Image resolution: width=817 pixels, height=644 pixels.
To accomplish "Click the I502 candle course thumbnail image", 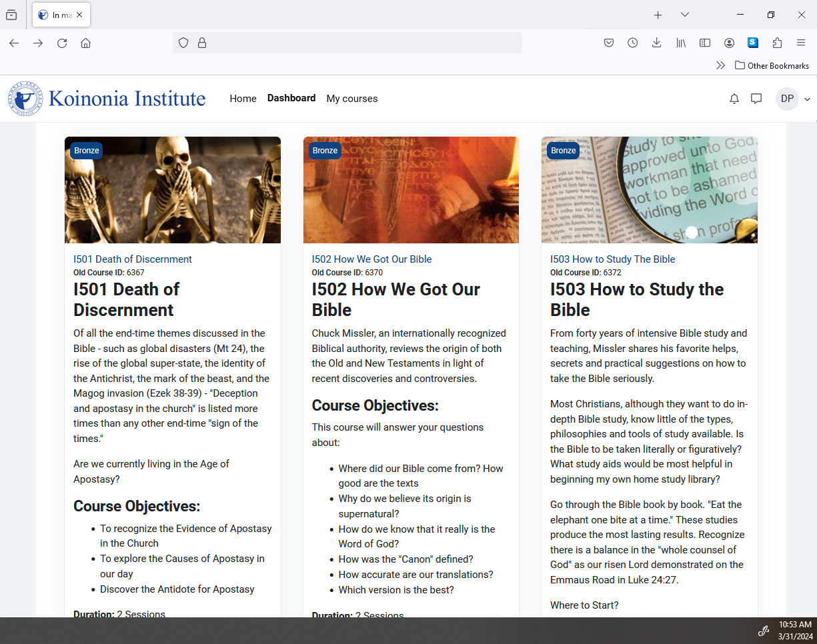I will [x=411, y=190].
